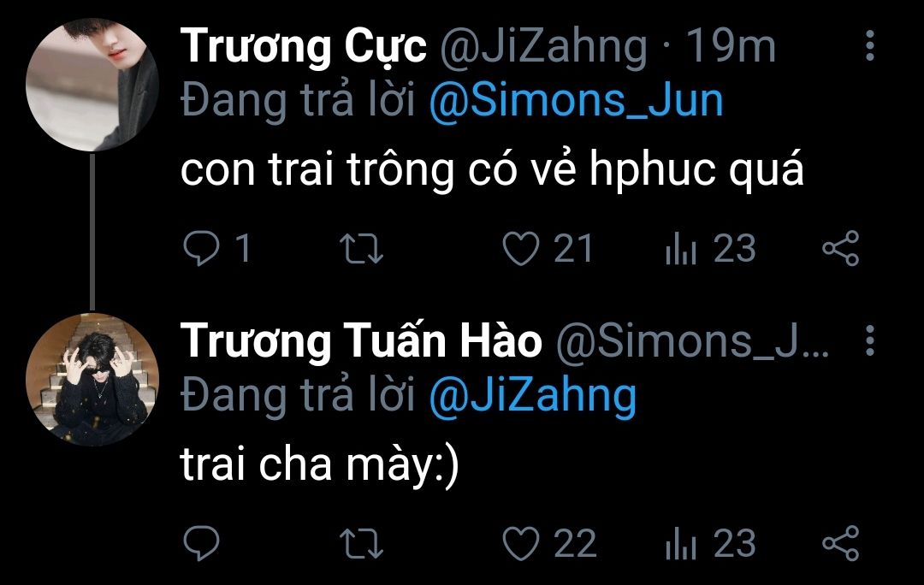
Task: Retweet Trương Cực's tweet
Action: point(363,249)
